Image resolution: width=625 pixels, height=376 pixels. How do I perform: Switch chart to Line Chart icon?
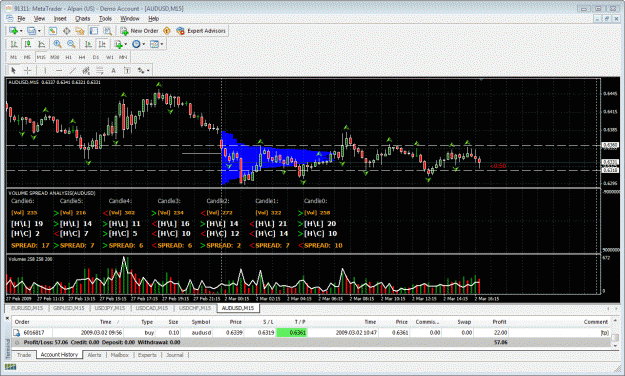[41, 44]
